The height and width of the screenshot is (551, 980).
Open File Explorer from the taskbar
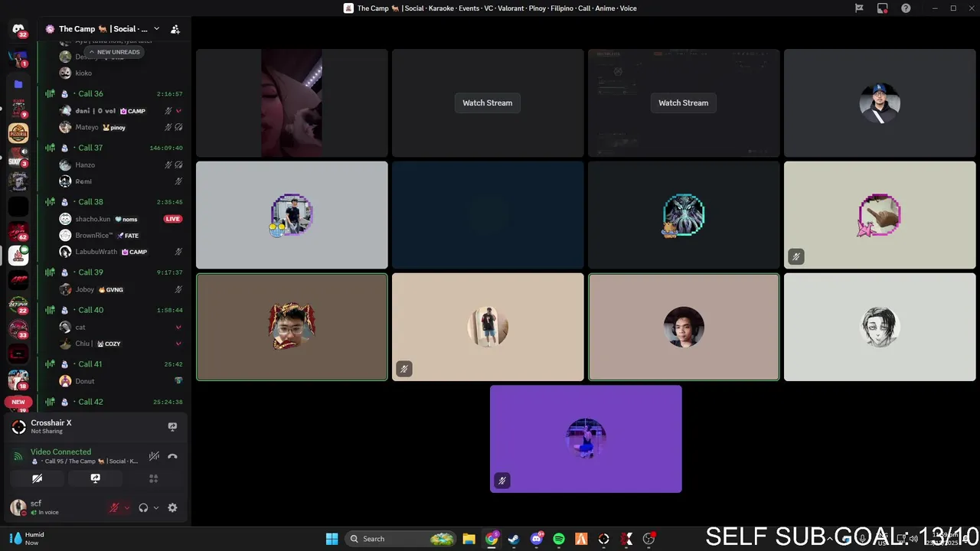click(469, 539)
